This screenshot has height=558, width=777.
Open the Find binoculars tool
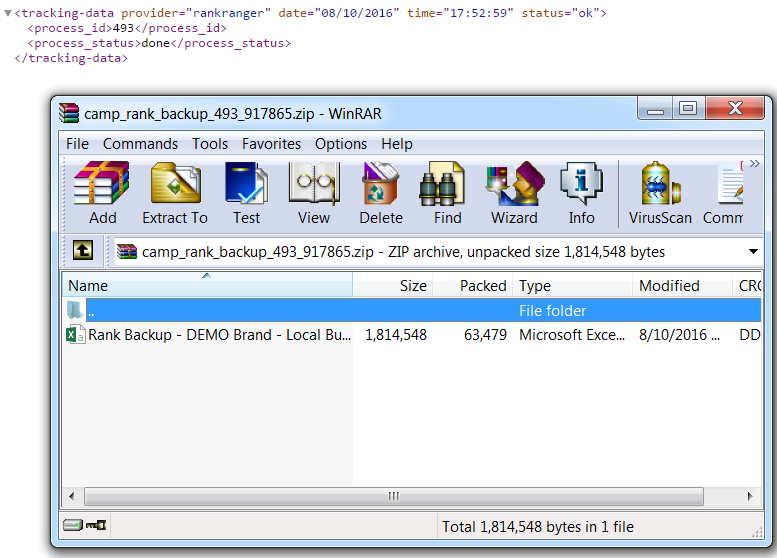(447, 194)
